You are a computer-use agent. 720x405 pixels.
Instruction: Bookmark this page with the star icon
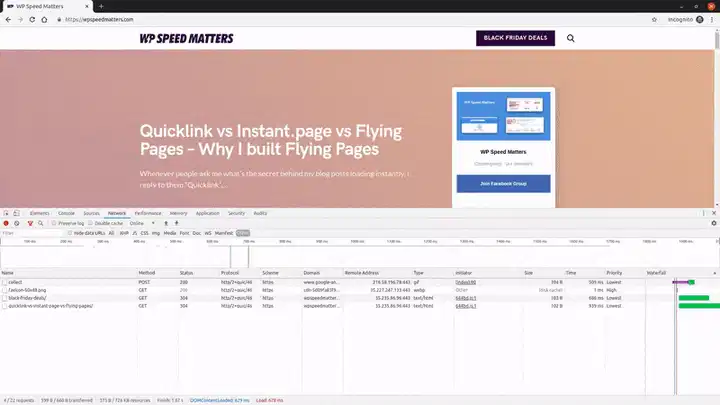pyautogui.click(x=654, y=19)
